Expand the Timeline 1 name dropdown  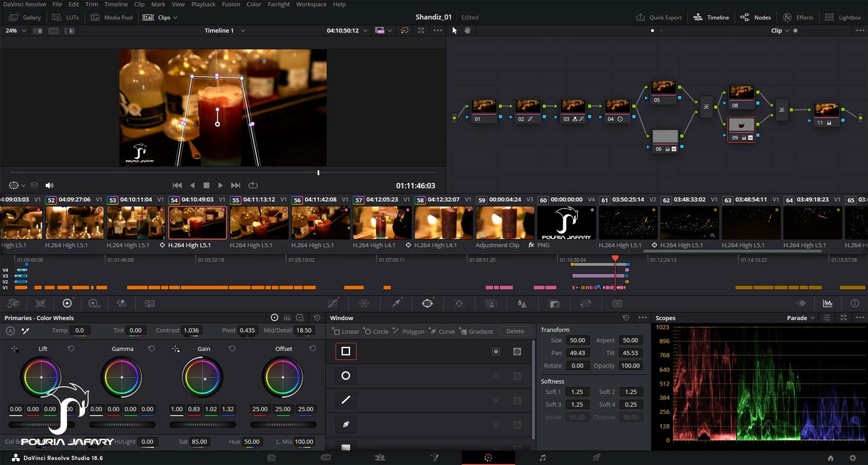click(243, 30)
